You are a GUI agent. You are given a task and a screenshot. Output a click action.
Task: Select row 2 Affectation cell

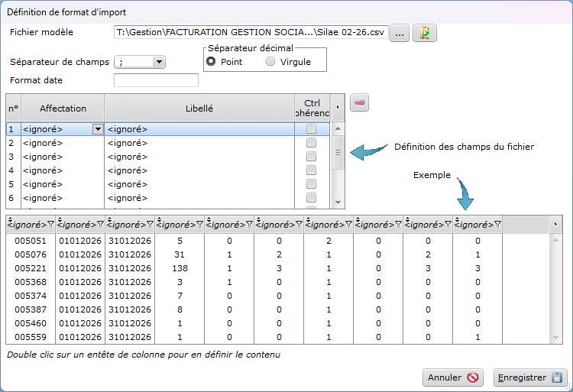point(63,143)
